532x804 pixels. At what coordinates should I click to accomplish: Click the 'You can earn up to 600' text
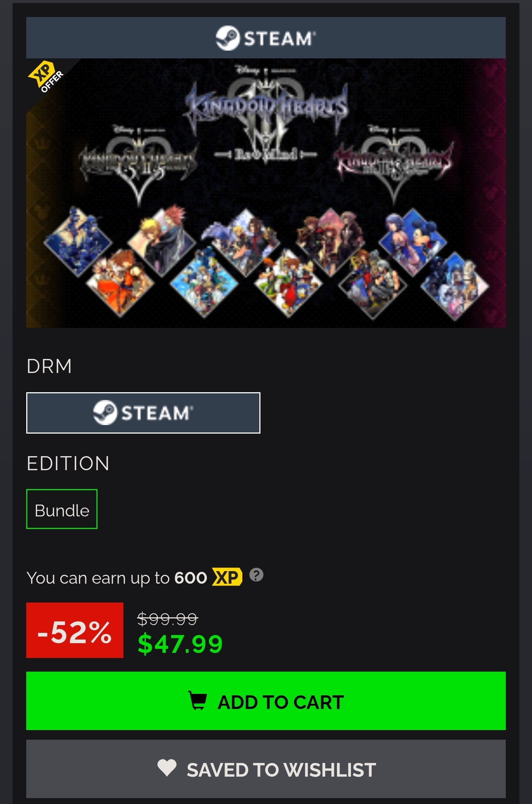[117, 578]
